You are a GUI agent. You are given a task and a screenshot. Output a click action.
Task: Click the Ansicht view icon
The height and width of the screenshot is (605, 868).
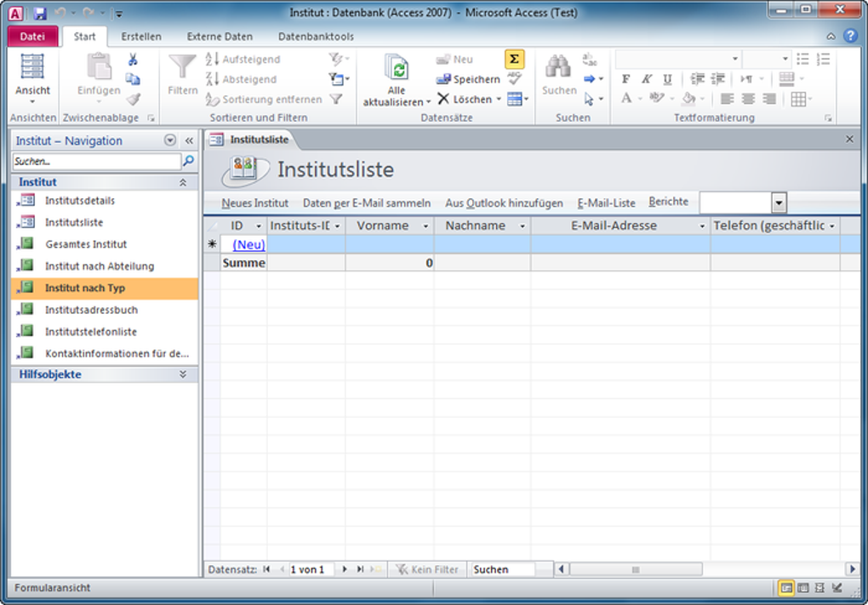[32, 66]
